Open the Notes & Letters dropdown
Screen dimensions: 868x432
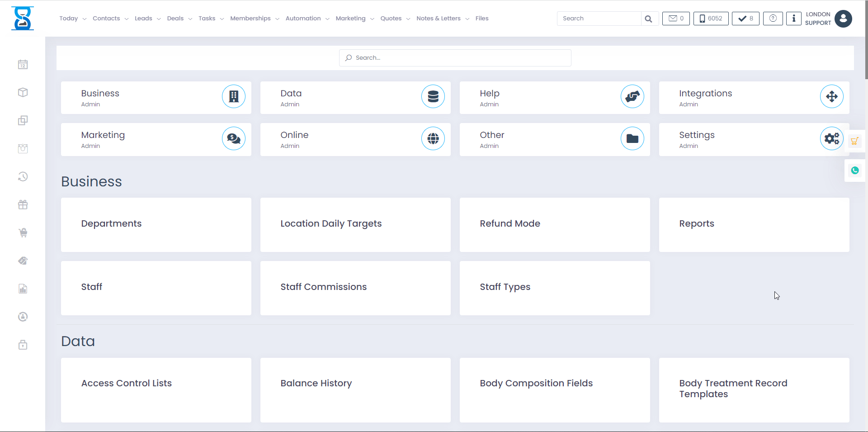[x=438, y=19]
